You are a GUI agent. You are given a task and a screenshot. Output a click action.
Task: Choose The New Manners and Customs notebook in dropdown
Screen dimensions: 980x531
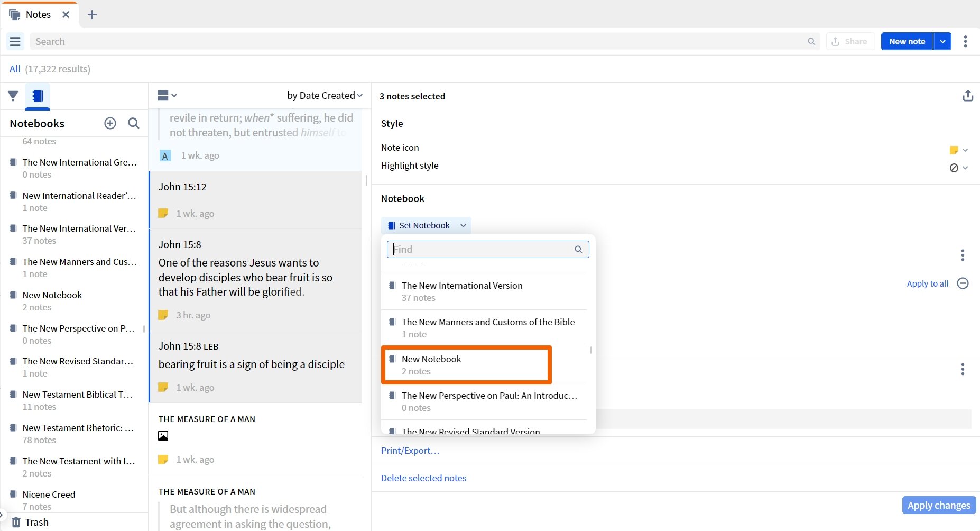pyautogui.click(x=484, y=328)
